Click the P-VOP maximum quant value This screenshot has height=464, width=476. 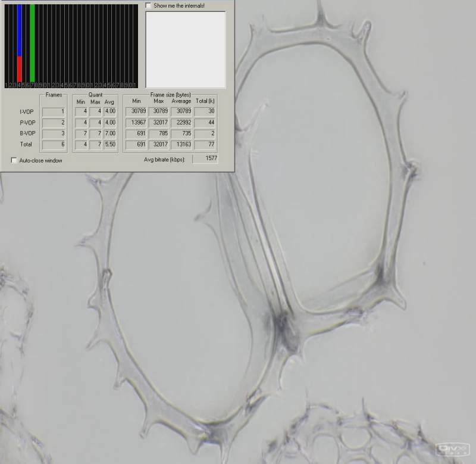(96, 123)
